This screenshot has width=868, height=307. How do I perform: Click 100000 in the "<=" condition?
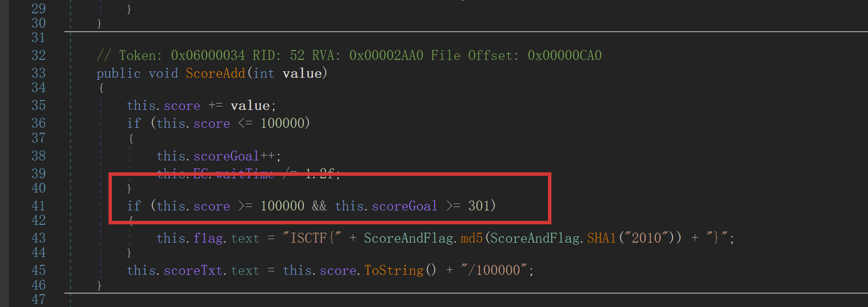pos(282,123)
